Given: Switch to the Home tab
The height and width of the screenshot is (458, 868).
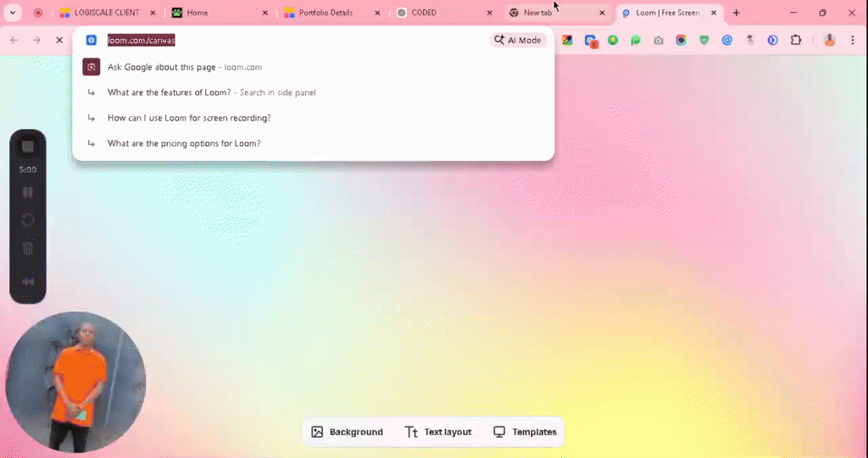Looking at the screenshot, I should (x=220, y=13).
